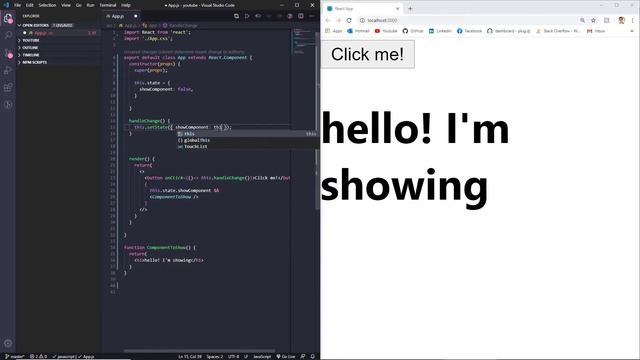
Task: Open the Youtube bookmark
Action: pyautogui.click(x=386, y=31)
